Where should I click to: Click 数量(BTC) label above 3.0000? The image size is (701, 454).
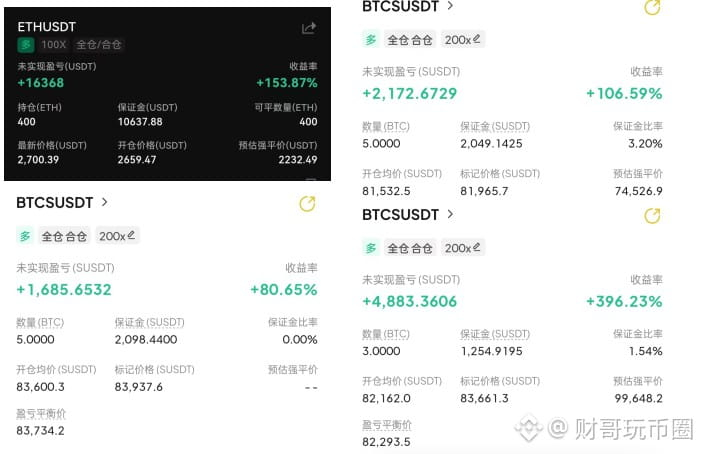386,334
